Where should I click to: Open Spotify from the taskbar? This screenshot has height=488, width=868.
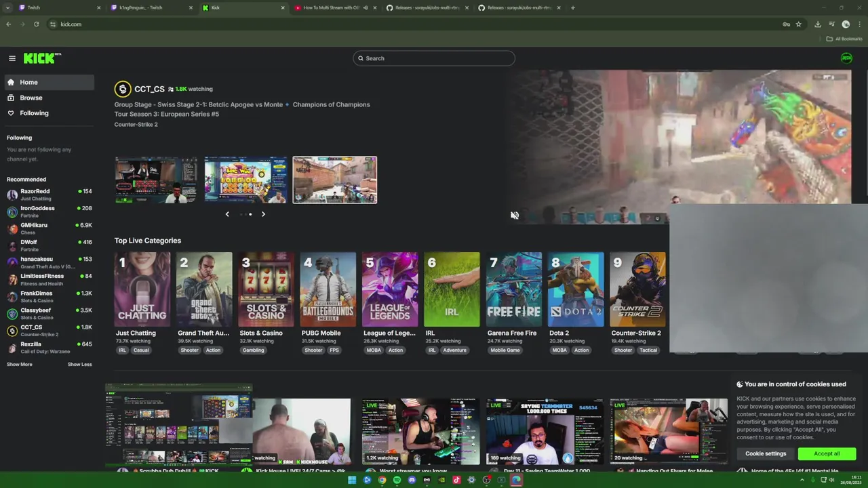(x=397, y=480)
